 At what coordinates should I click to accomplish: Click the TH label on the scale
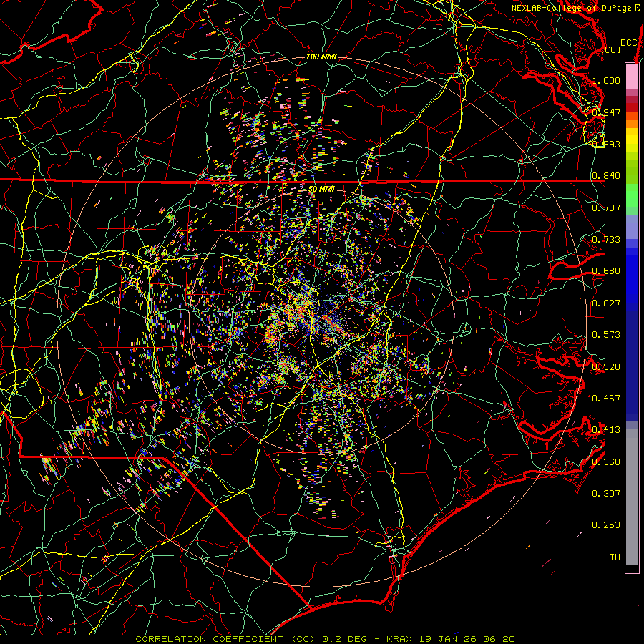click(x=615, y=557)
